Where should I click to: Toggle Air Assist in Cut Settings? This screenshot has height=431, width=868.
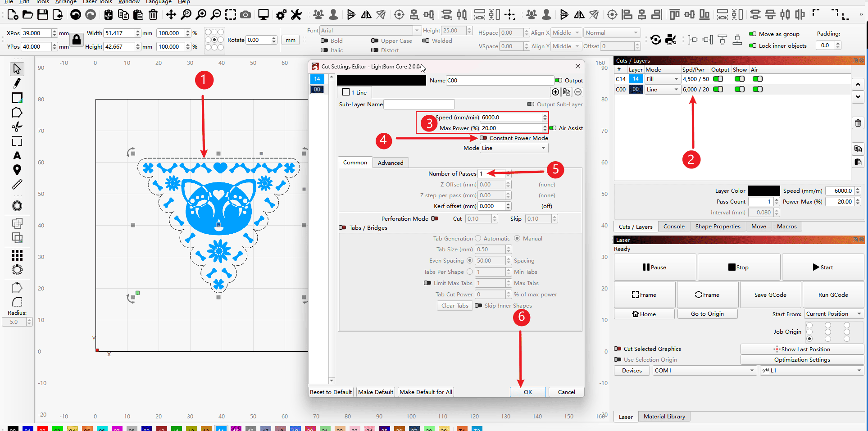[553, 128]
